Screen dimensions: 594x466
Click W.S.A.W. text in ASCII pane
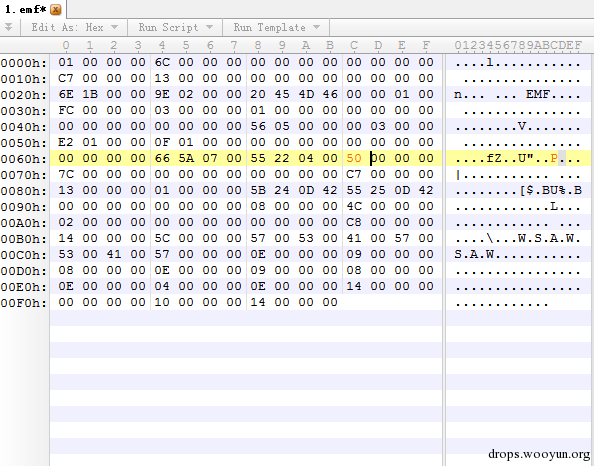pos(549,238)
